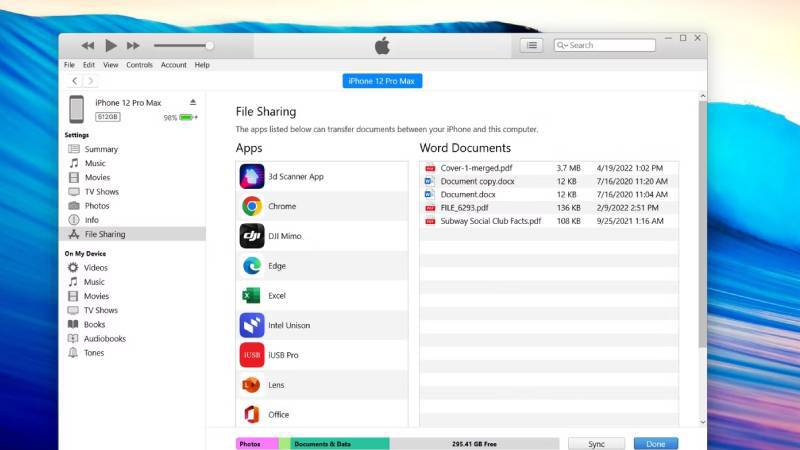Open Videos under On My Device

tap(95, 268)
